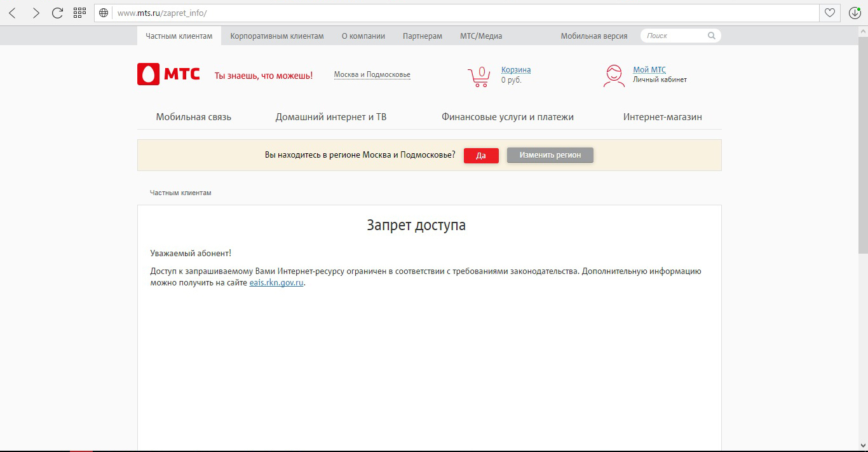This screenshot has width=868, height=452.
Task: Go forward to the next page
Action: [36, 13]
